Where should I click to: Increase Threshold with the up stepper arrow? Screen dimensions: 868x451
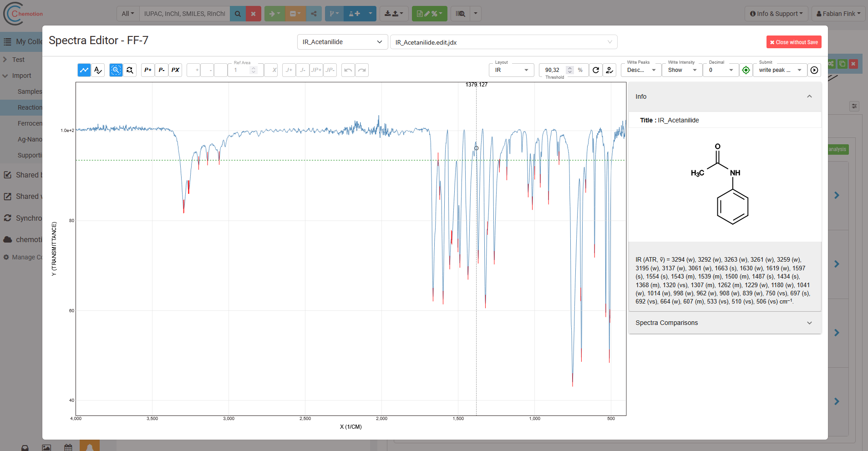click(x=569, y=67)
